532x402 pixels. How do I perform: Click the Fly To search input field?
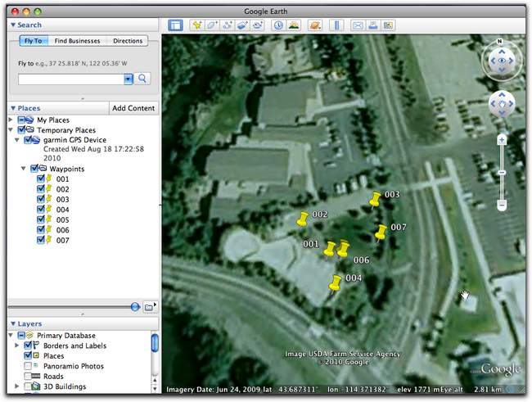pyautogui.click(x=70, y=79)
